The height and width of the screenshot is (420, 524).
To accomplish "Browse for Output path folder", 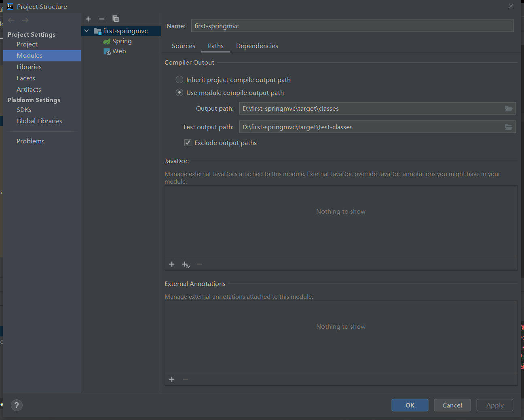I will 509,109.
